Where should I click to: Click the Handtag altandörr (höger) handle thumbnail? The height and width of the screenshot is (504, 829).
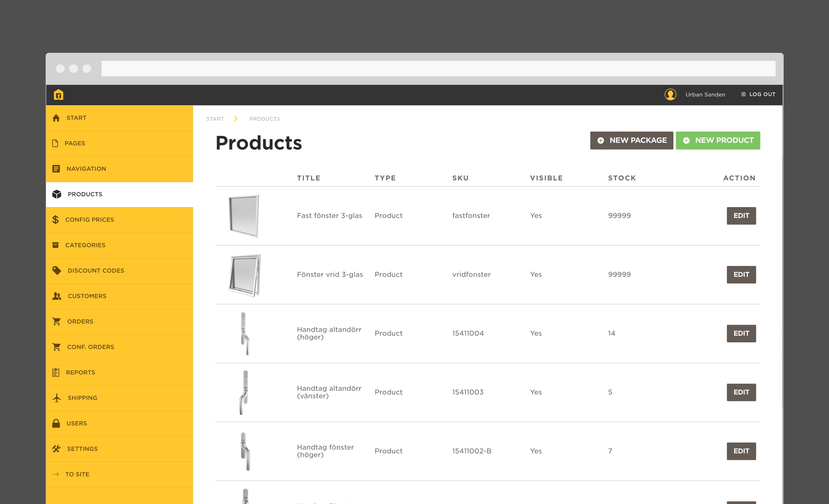point(245,333)
